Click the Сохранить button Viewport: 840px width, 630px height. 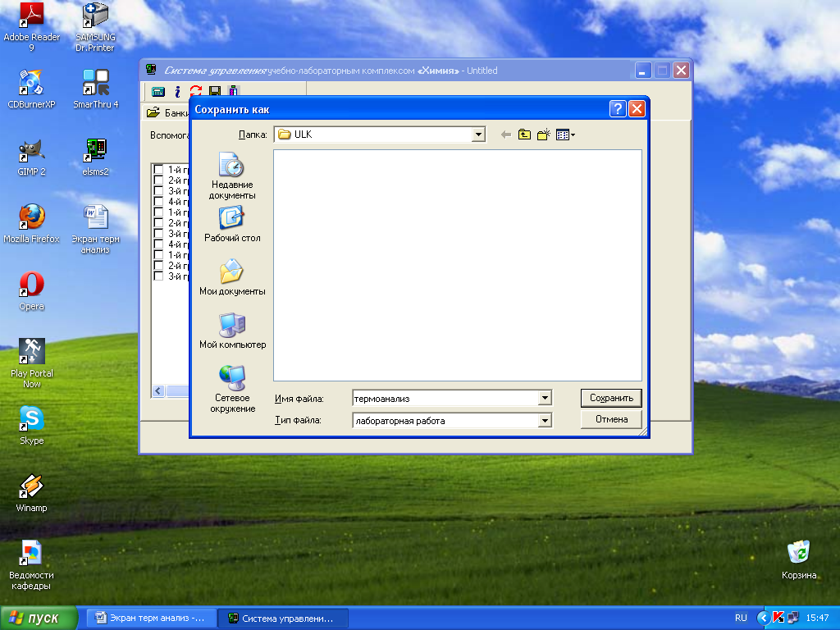pyautogui.click(x=611, y=398)
